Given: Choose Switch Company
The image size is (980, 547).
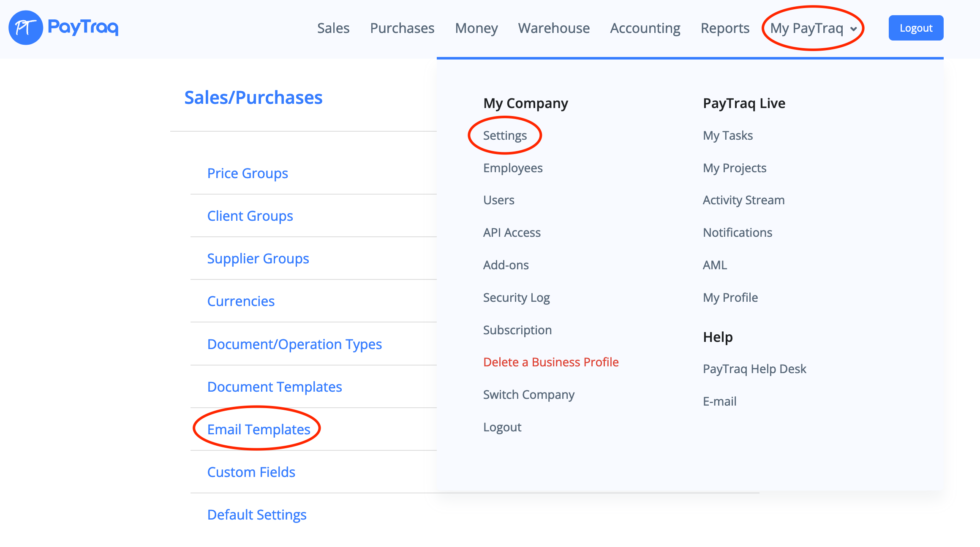Looking at the screenshot, I should [529, 395].
